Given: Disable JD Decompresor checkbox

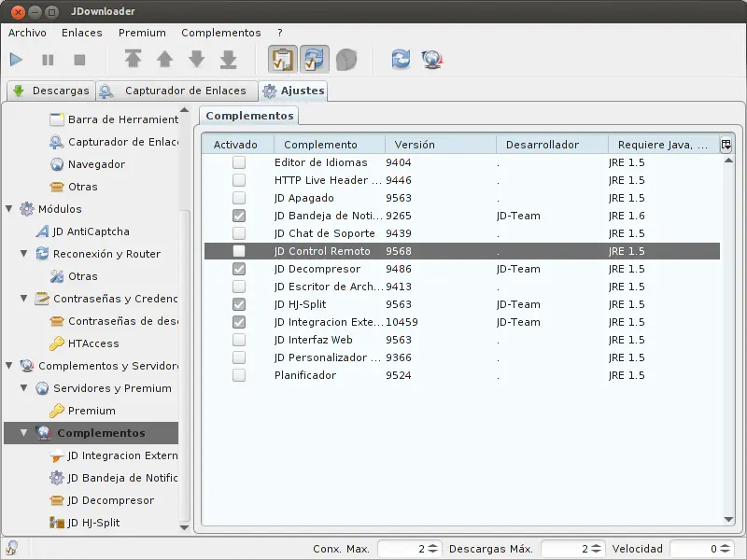Looking at the screenshot, I should [239, 269].
